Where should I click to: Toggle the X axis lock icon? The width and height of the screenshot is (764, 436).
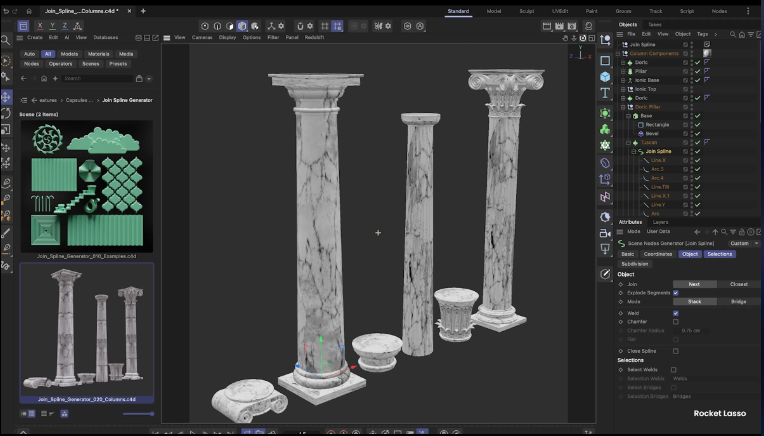[40, 25]
